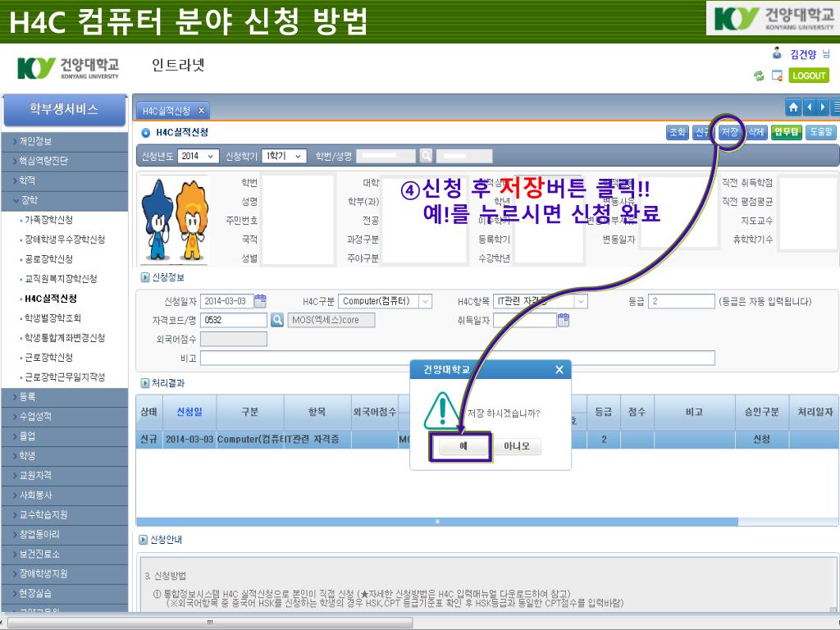Image resolution: width=840 pixels, height=630 pixels.
Task: Collapse the 처리결과 section icon
Action: [144, 383]
